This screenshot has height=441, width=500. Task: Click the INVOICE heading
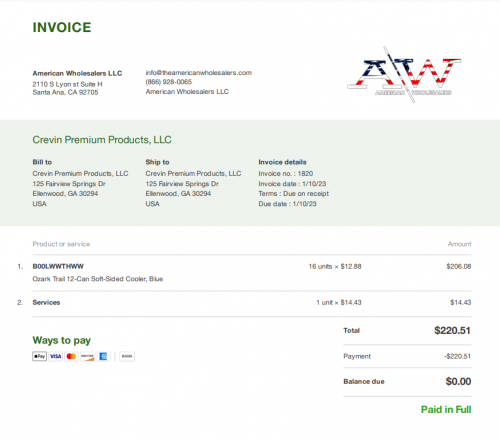62,27
